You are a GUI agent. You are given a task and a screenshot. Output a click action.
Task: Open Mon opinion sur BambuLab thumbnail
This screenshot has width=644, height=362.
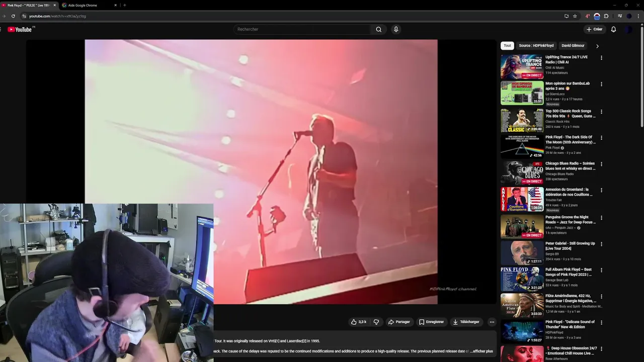click(x=522, y=93)
